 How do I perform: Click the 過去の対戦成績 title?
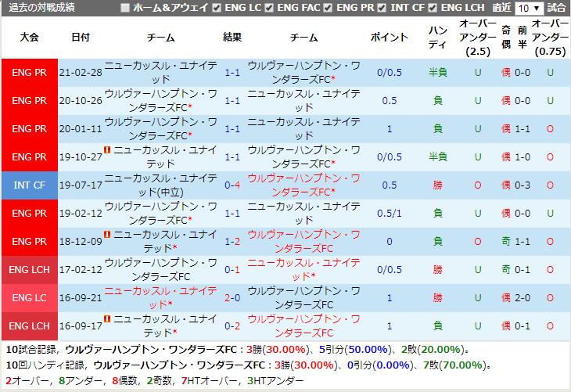(41, 7)
